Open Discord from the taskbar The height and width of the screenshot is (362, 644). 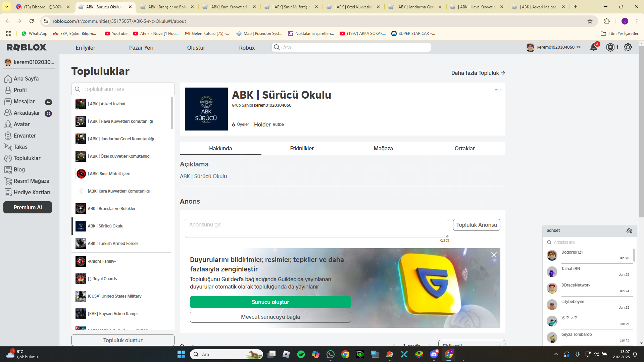coord(434,354)
